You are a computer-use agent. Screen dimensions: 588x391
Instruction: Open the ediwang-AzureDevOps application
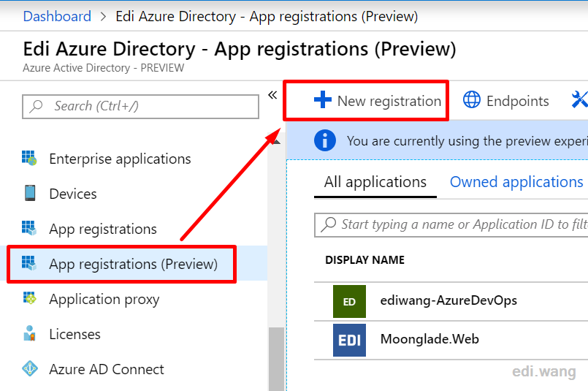[x=448, y=300]
